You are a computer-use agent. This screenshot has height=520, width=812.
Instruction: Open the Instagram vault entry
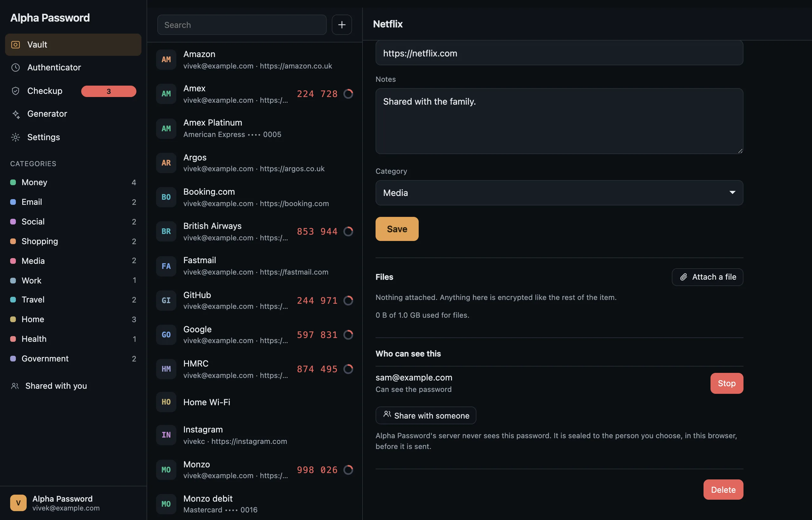255,435
